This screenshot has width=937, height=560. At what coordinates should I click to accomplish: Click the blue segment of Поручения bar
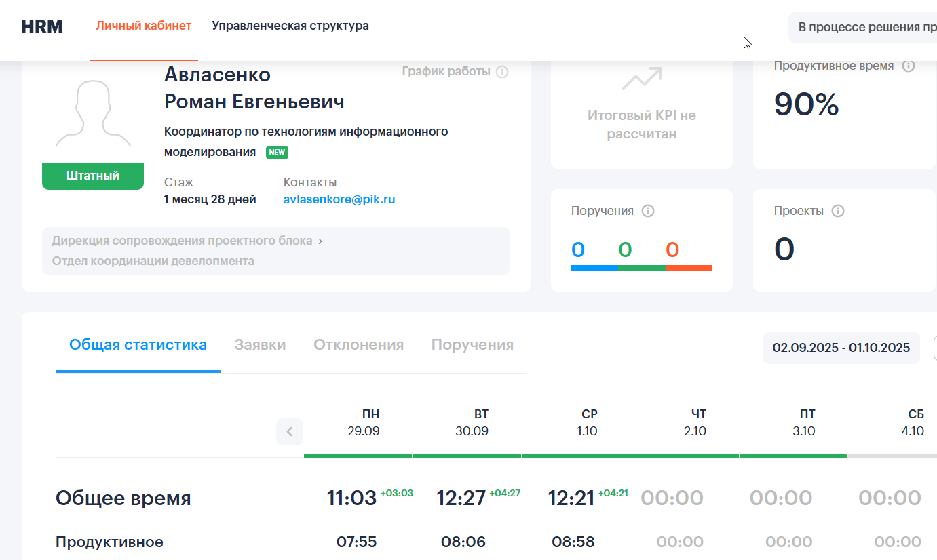pos(595,268)
